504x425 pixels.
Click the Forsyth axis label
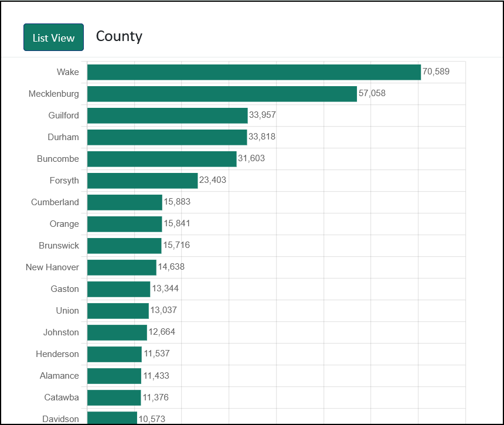(x=64, y=181)
